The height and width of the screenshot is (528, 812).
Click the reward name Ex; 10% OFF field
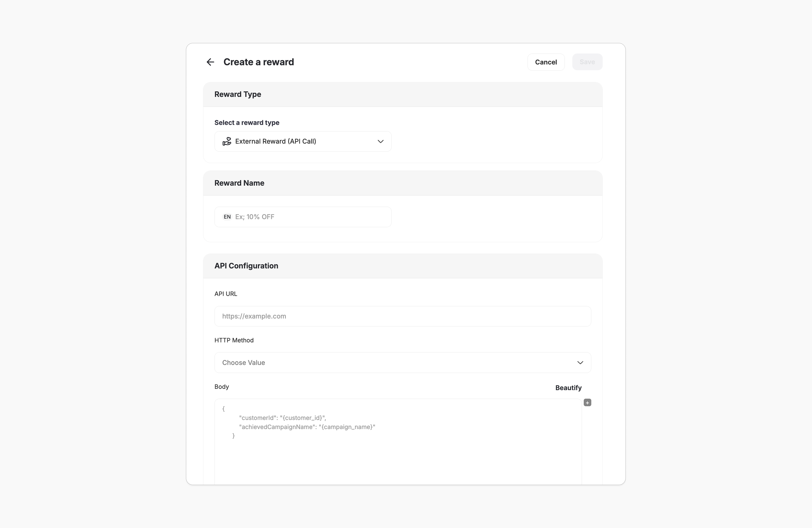(x=303, y=217)
